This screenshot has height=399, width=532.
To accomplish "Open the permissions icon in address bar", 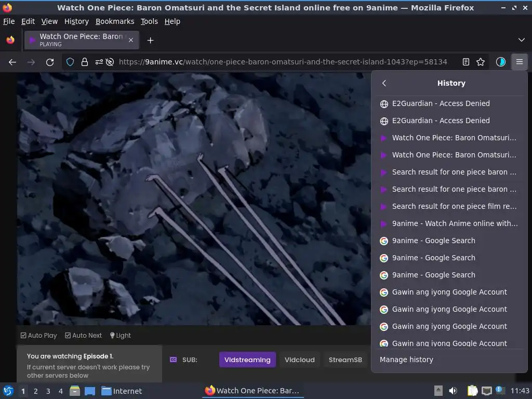I will click(x=99, y=62).
